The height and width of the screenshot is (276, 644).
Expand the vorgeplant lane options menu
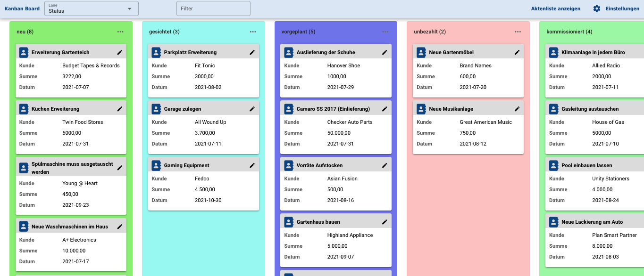385,32
